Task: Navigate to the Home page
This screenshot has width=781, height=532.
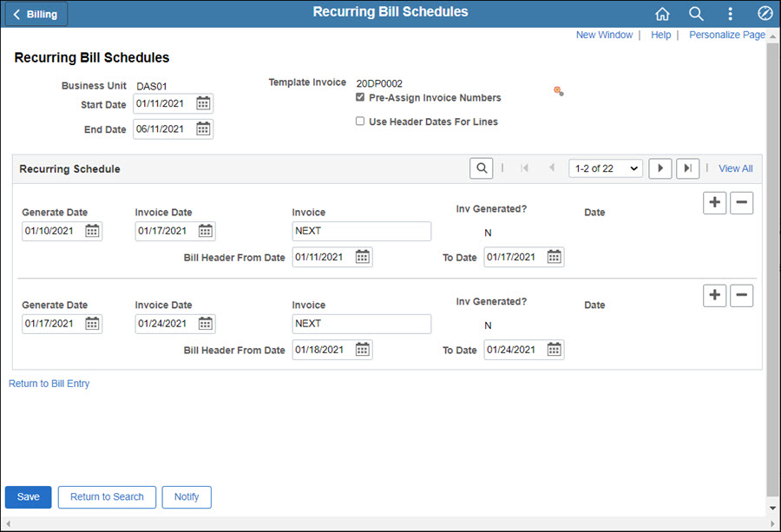Action: coord(662,14)
